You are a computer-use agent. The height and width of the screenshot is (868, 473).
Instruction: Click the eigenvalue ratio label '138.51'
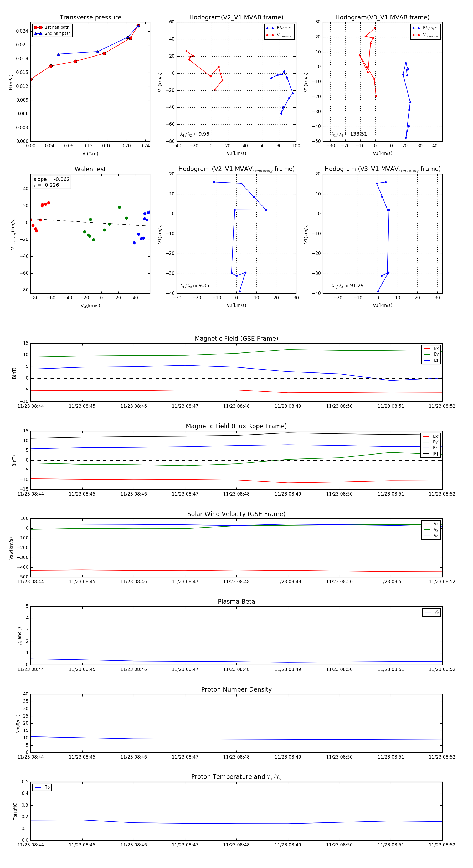tap(349, 134)
